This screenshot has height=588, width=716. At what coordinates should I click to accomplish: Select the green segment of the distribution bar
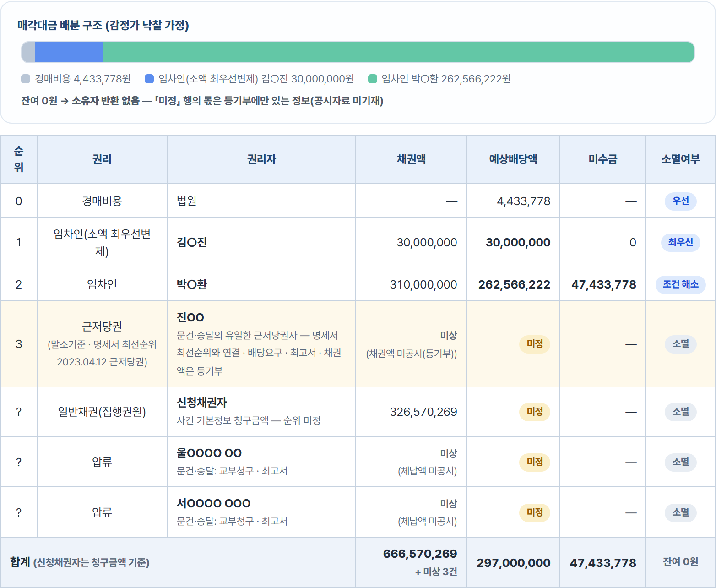coord(398,52)
